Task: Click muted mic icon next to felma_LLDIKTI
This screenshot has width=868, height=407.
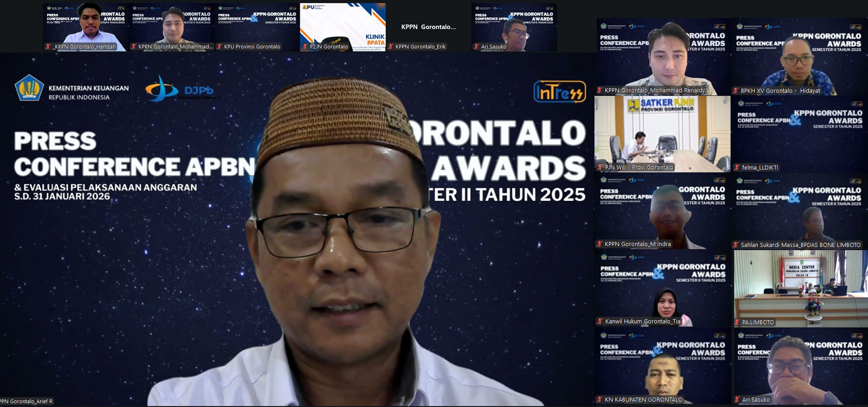Action: (x=737, y=168)
